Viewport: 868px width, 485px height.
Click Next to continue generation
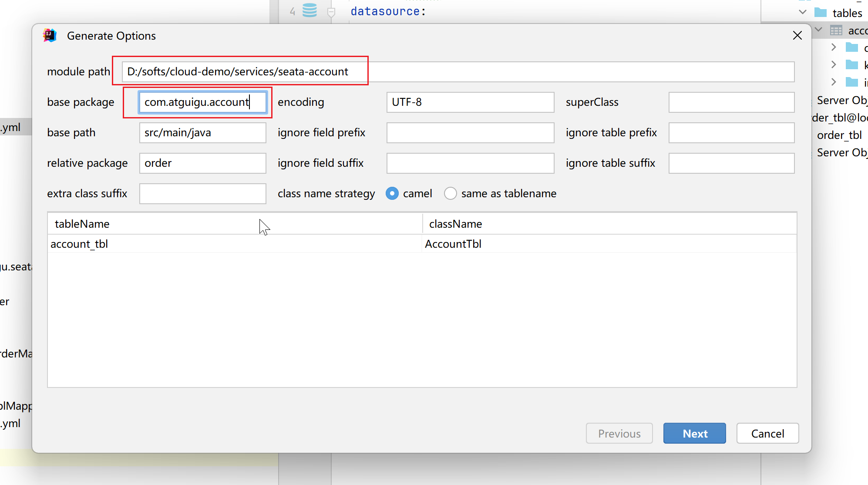[x=695, y=433]
